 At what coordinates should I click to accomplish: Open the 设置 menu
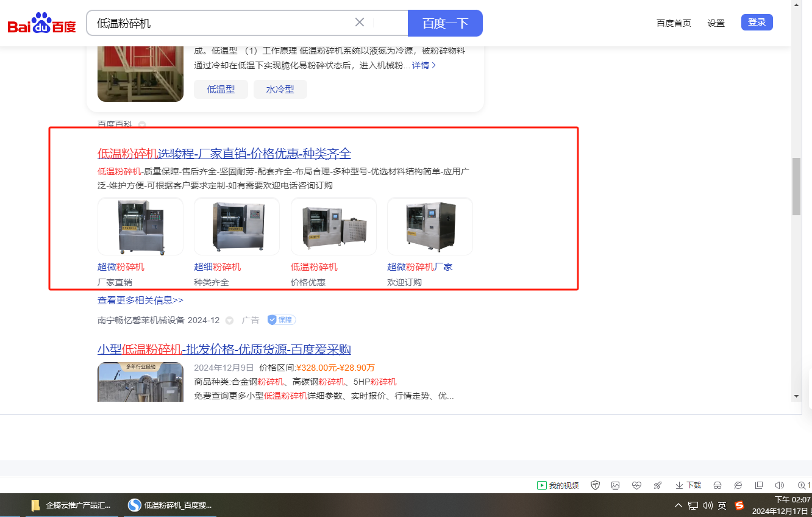coord(716,23)
